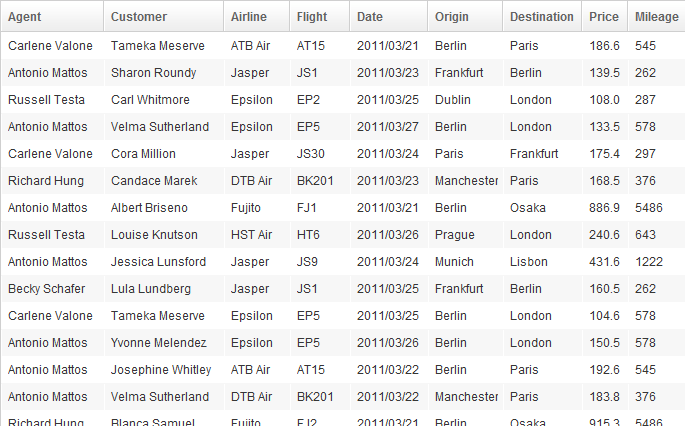This screenshot has width=685, height=426.
Task: Select the Josephine Whitley row
Action: click(x=343, y=370)
